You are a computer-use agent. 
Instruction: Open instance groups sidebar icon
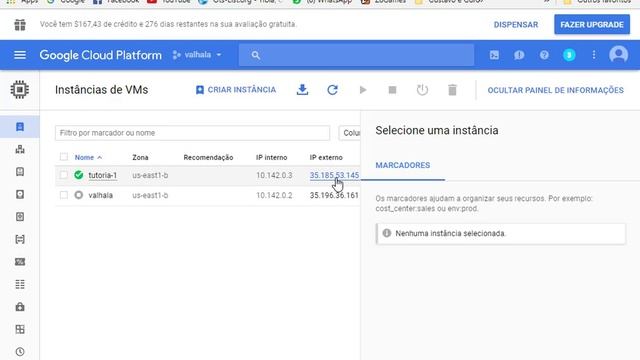pos(20,149)
